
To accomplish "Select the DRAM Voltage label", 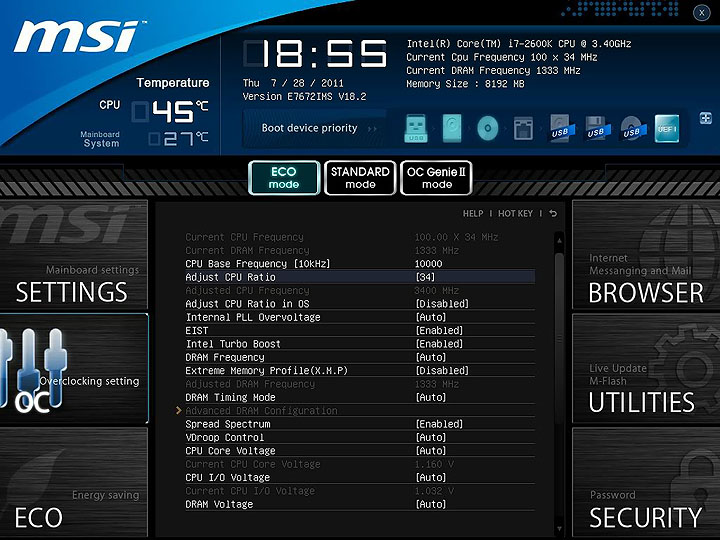I will click(219, 504).
